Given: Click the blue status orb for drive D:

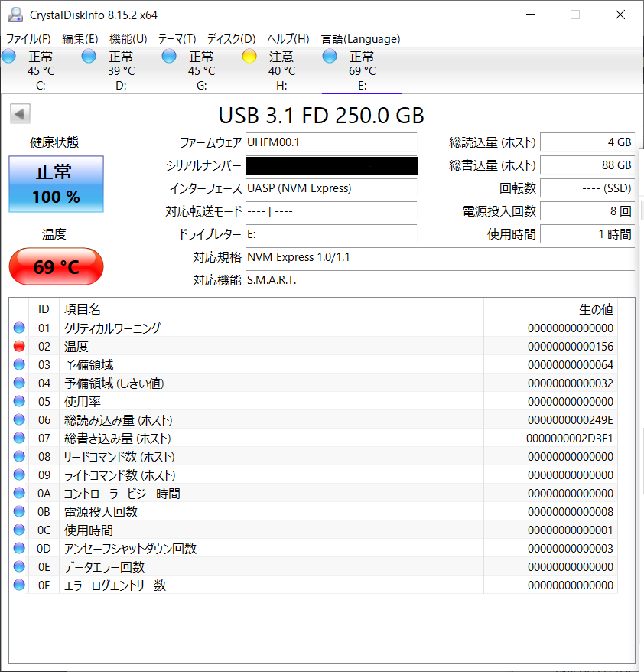Looking at the screenshot, I should [x=89, y=56].
